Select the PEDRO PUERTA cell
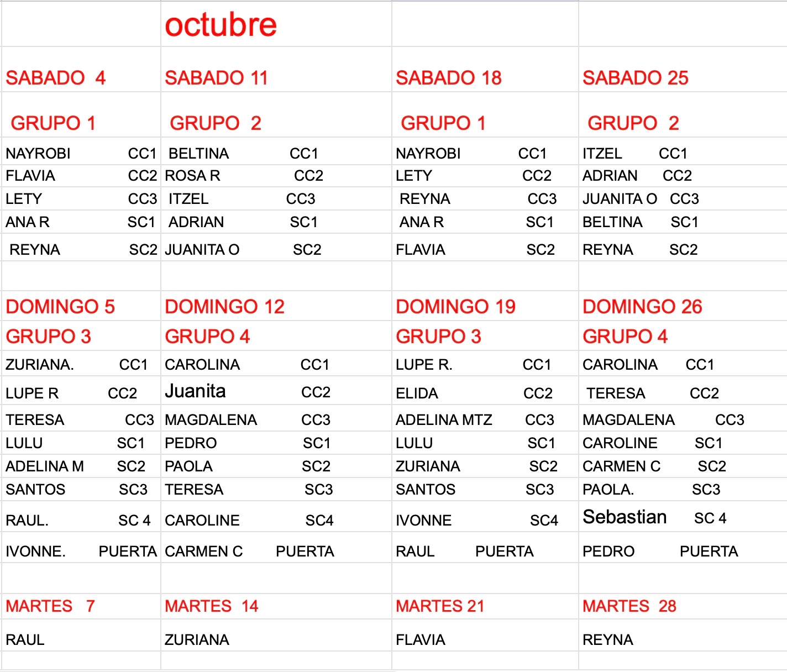787x672 pixels. pos(660,552)
